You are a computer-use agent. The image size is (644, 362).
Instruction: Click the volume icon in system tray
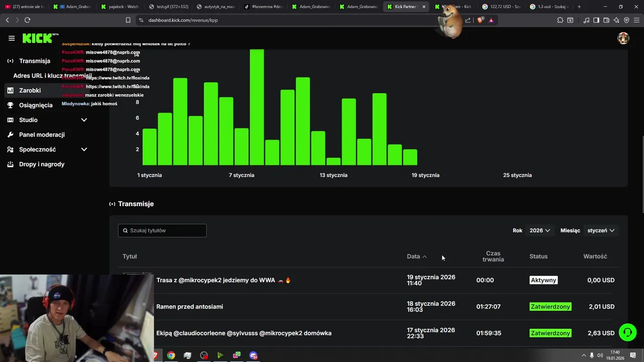[600, 355]
